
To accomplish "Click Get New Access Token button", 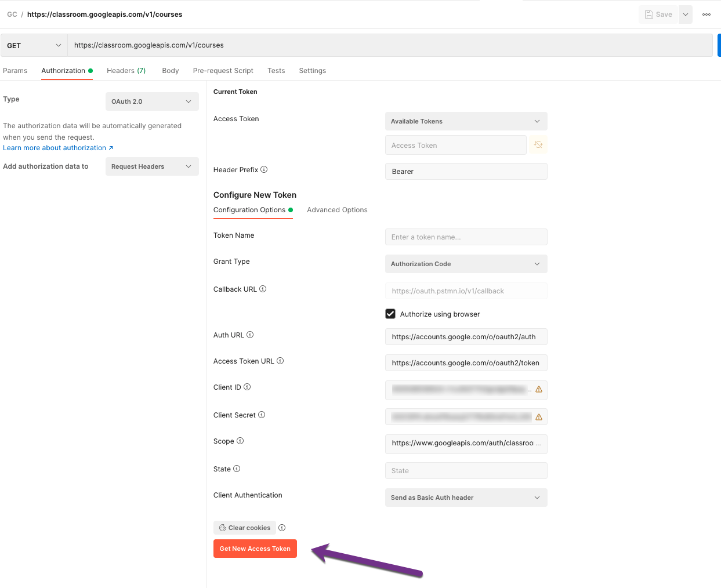I will (255, 549).
